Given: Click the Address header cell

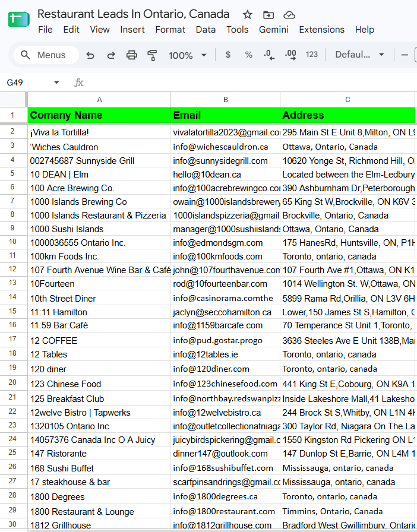Looking at the screenshot, I should [x=347, y=115].
